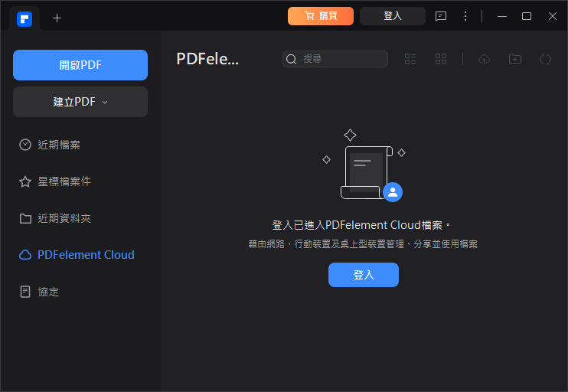Click the cart icon in 購買 button
This screenshot has width=568, height=392.
click(309, 16)
